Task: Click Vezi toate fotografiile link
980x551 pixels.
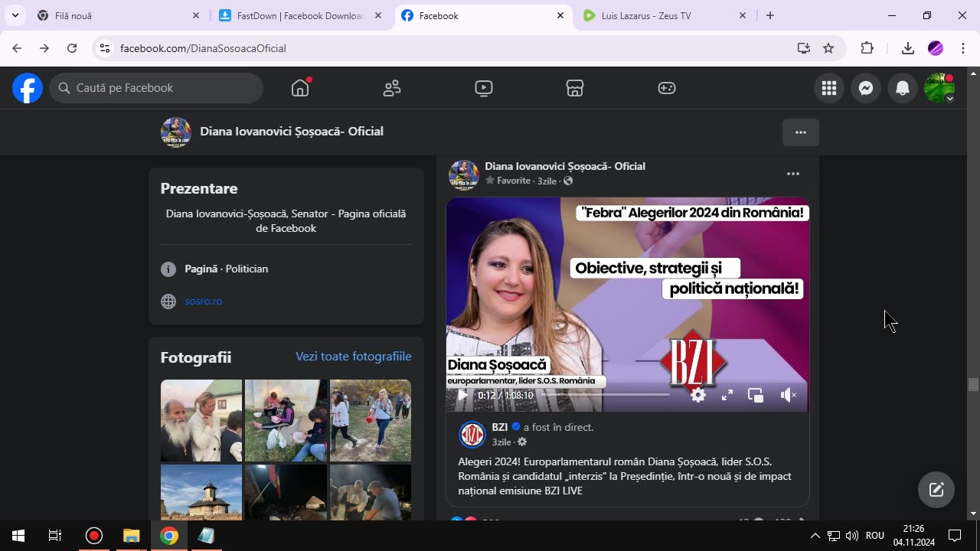Action: (x=354, y=357)
